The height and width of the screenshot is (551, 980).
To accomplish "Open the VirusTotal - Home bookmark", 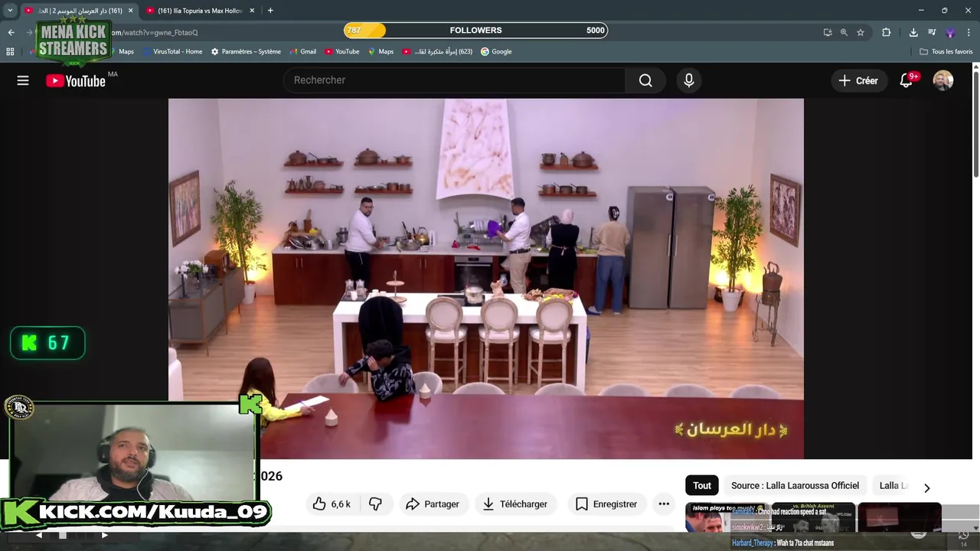I will pos(172,51).
